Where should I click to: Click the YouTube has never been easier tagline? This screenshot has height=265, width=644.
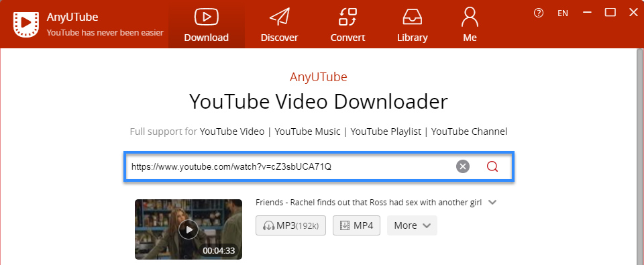(105, 32)
